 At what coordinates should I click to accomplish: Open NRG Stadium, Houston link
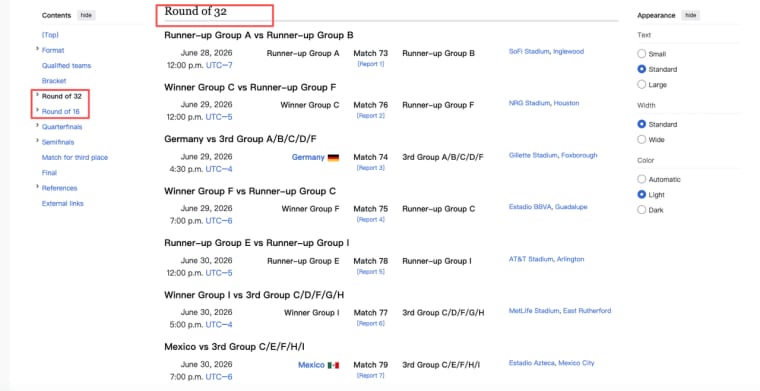point(544,103)
